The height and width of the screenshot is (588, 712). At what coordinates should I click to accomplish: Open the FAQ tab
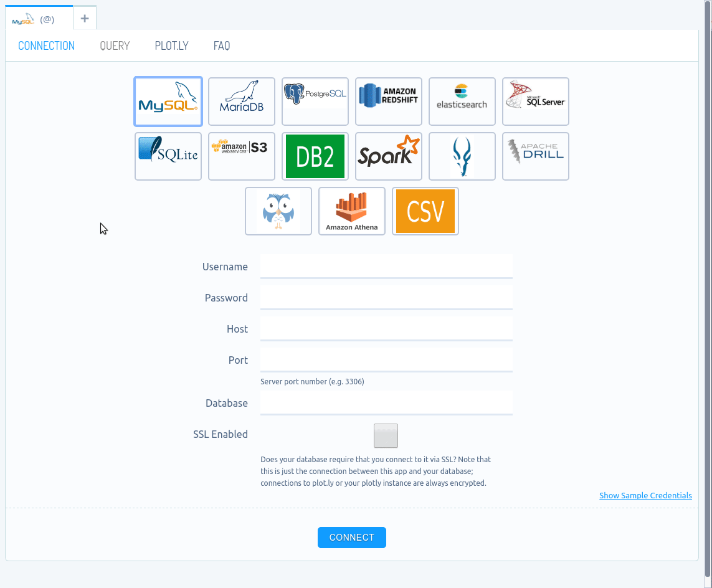click(x=222, y=45)
